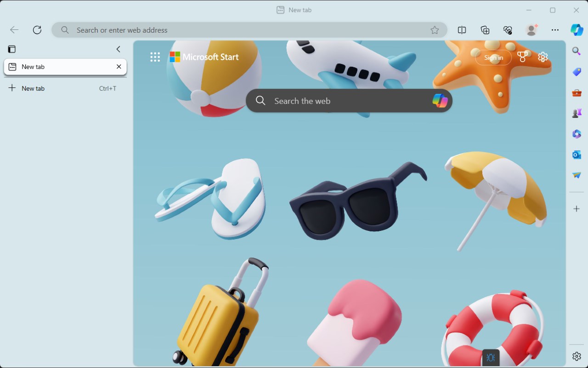The width and height of the screenshot is (588, 368).
Task: Launch Copilot from the toolbar
Action: click(x=577, y=30)
